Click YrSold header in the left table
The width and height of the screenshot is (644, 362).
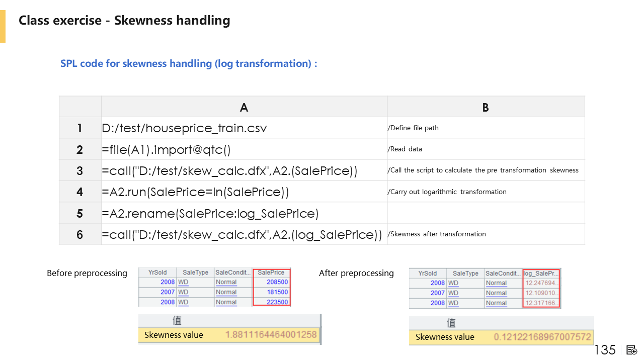(157, 273)
